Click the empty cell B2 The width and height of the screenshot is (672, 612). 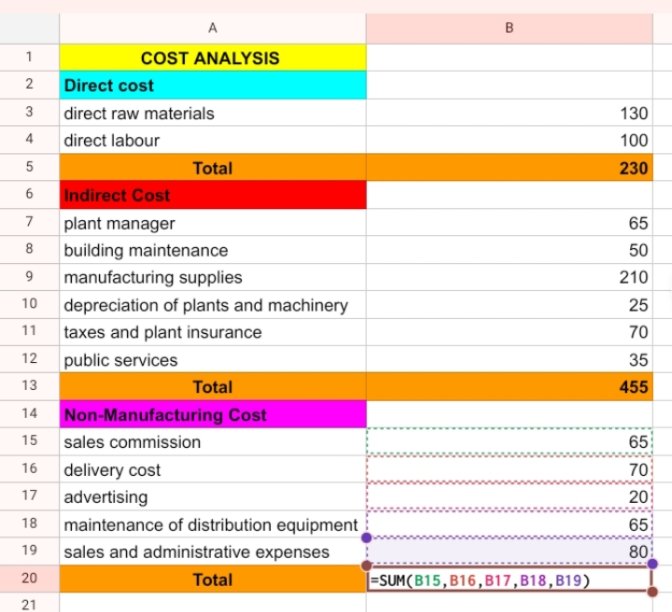(509, 85)
